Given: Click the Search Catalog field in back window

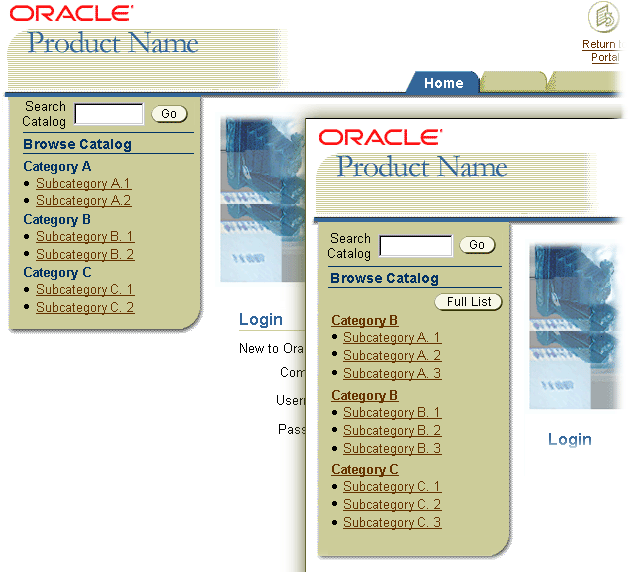Looking at the screenshot, I should click(109, 114).
